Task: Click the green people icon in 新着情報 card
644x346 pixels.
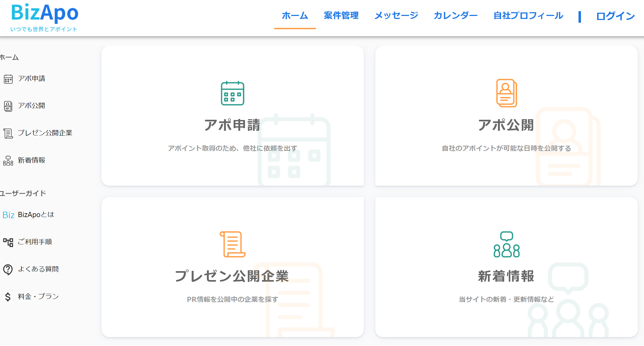Action: pos(506,244)
